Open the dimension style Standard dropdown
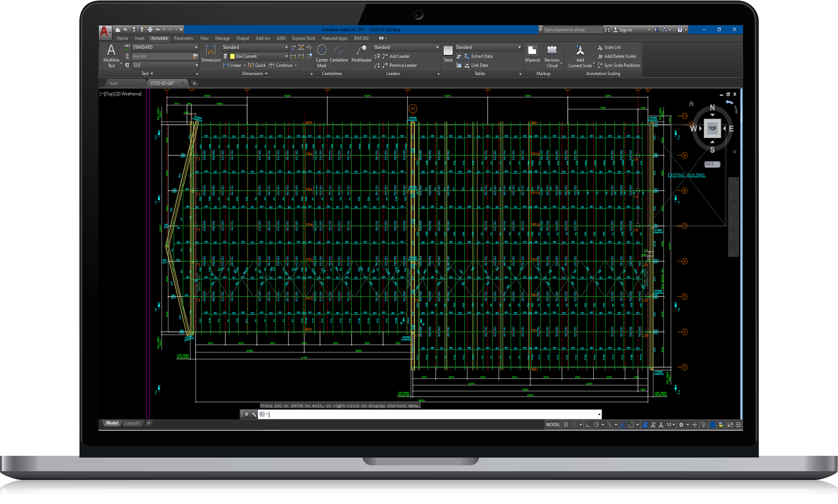 click(x=255, y=47)
